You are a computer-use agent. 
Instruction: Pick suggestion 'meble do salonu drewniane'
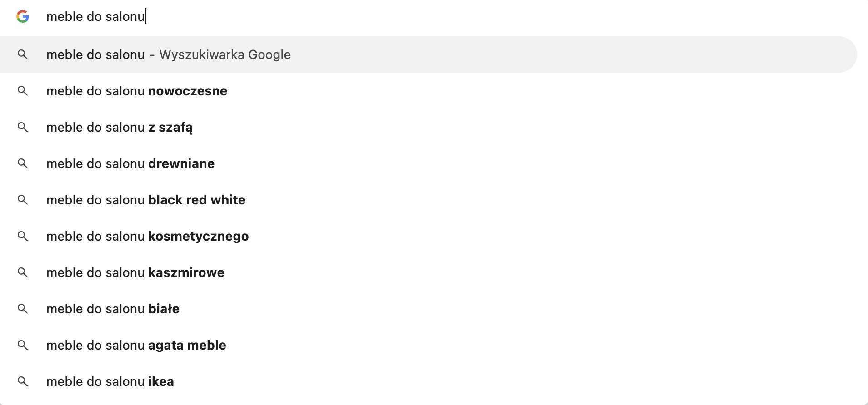tap(429, 163)
